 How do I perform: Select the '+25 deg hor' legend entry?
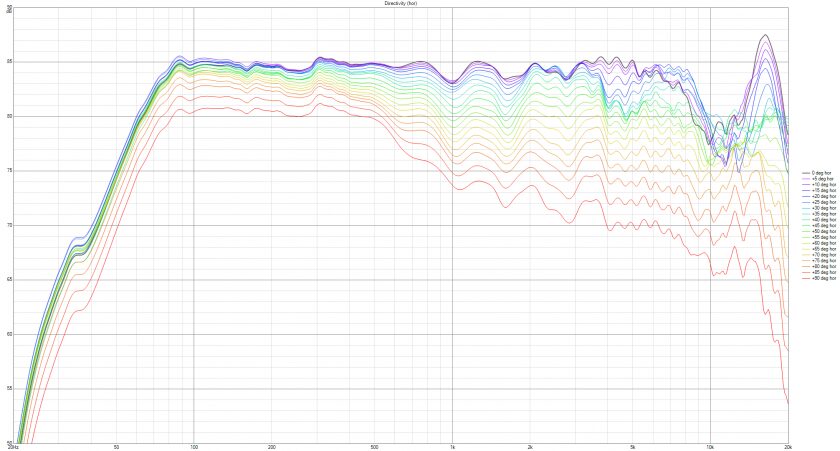coord(820,202)
